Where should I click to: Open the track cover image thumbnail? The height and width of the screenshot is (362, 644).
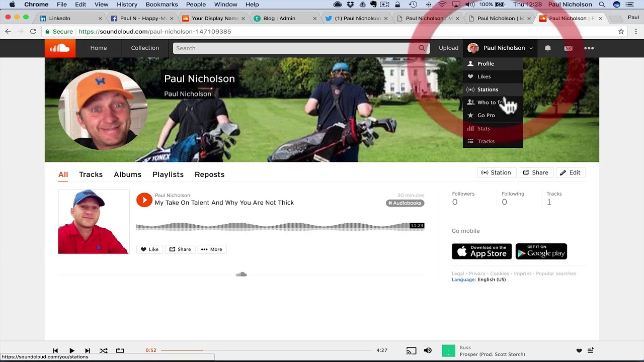[x=94, y=222]
